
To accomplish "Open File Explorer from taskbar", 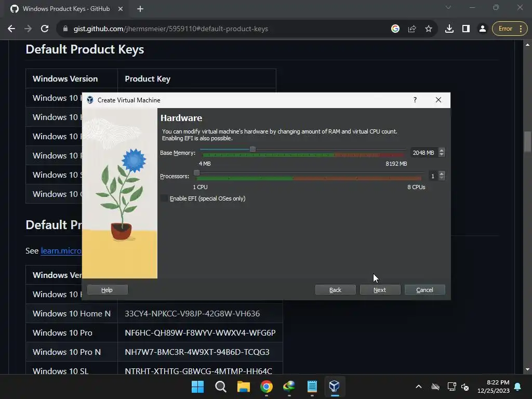I will pos(244,387).
